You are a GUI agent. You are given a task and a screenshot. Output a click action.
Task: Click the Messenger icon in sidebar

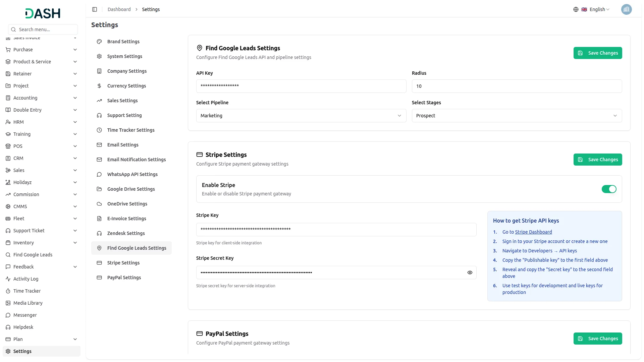coord(8,315)
